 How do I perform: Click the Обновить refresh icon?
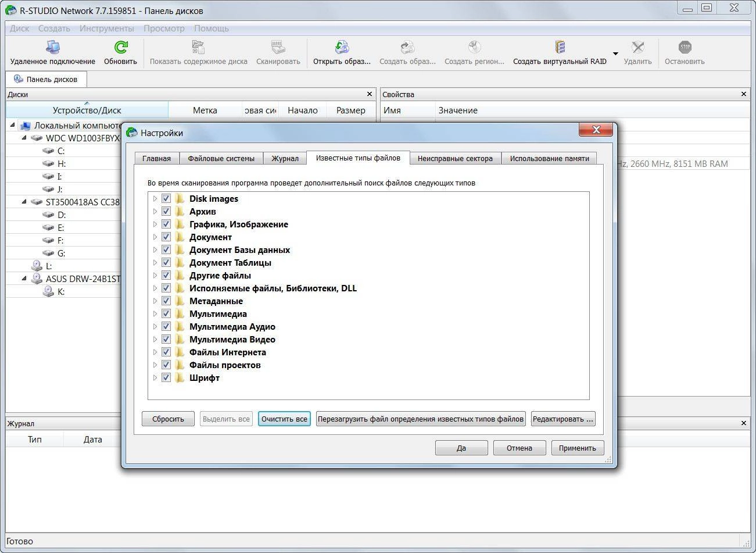121,47
